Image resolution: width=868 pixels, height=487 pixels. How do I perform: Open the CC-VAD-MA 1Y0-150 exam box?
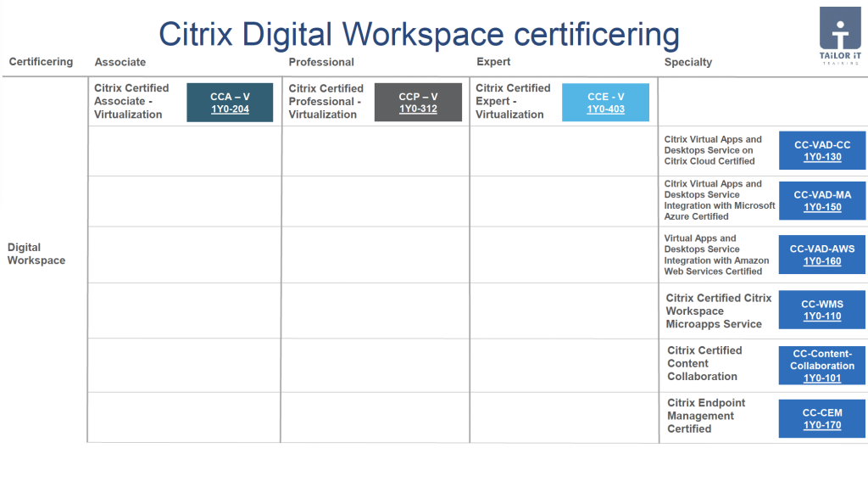click(x=822, y=200)
